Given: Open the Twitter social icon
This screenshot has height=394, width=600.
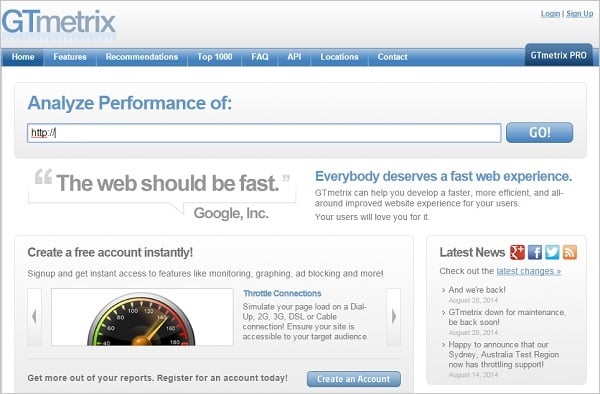Looking at the screenshot, I should click(552, 252).
